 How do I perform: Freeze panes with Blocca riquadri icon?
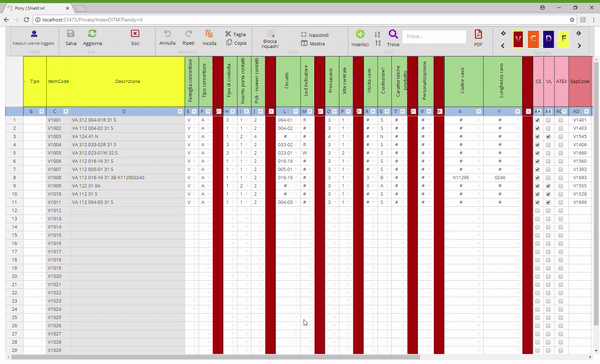tap(271, 34)
